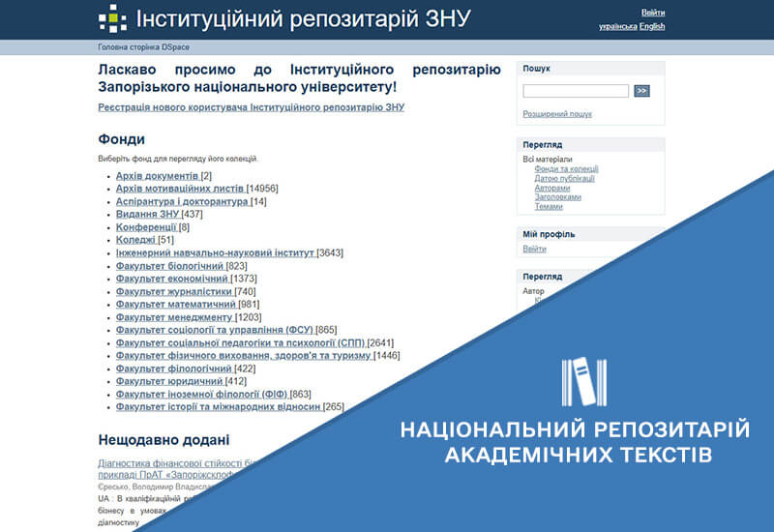Browse by Авторами

click(x=551, y=188)
